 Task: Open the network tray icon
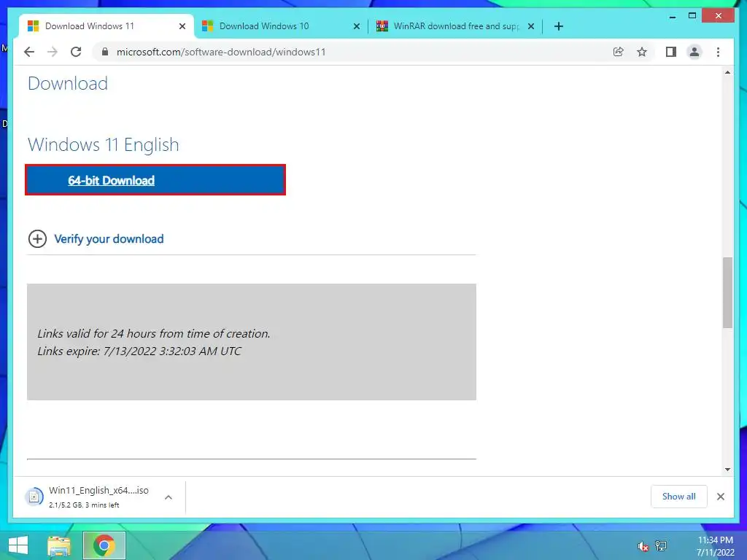(x=661, y=545)
